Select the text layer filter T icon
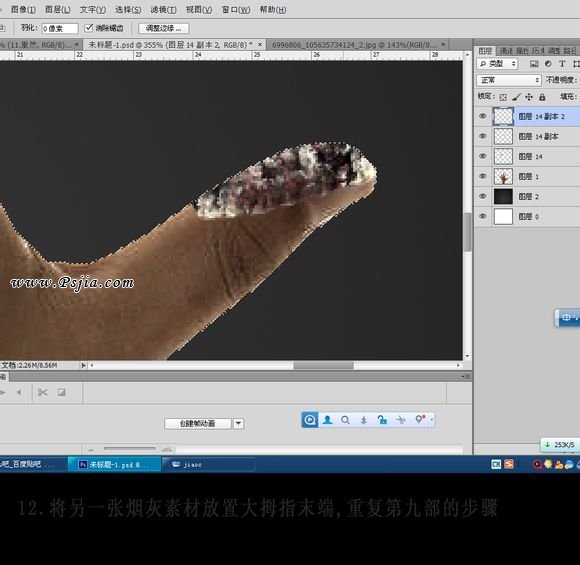580x565 pixels. coord(562,64)
